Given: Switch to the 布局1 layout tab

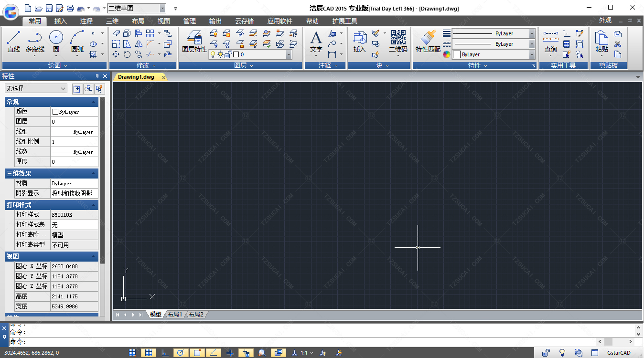Looking at the screenshot, I should [174, 314].
